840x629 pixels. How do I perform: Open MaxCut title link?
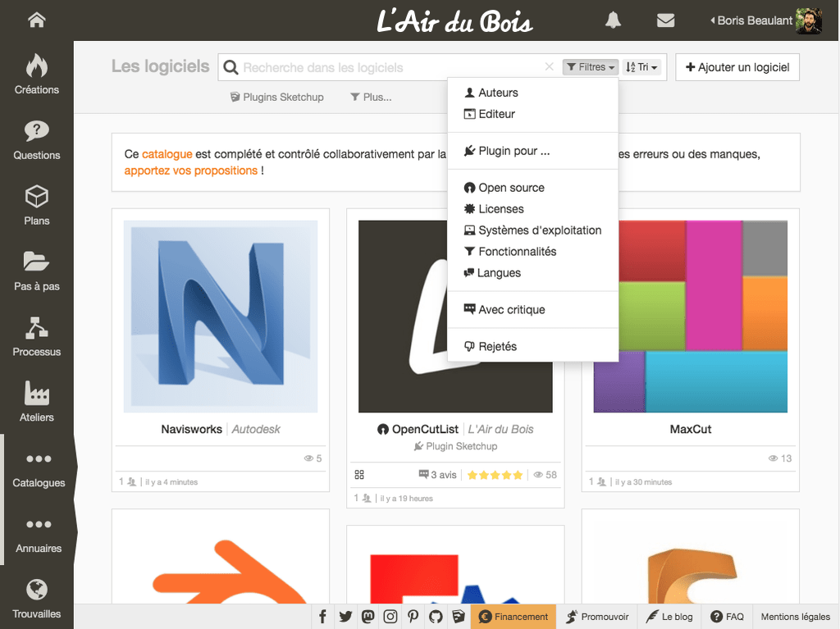[691, 429]
